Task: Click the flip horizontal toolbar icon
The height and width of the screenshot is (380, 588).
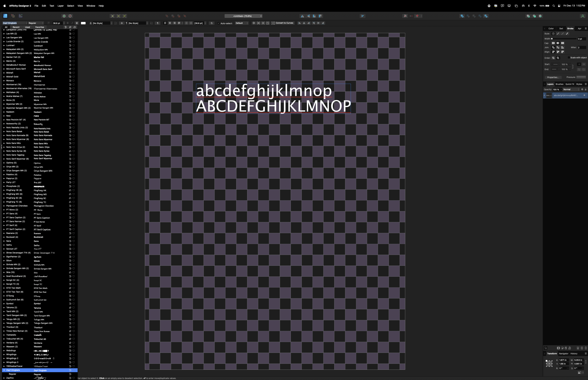Action: tap(302, 16)
